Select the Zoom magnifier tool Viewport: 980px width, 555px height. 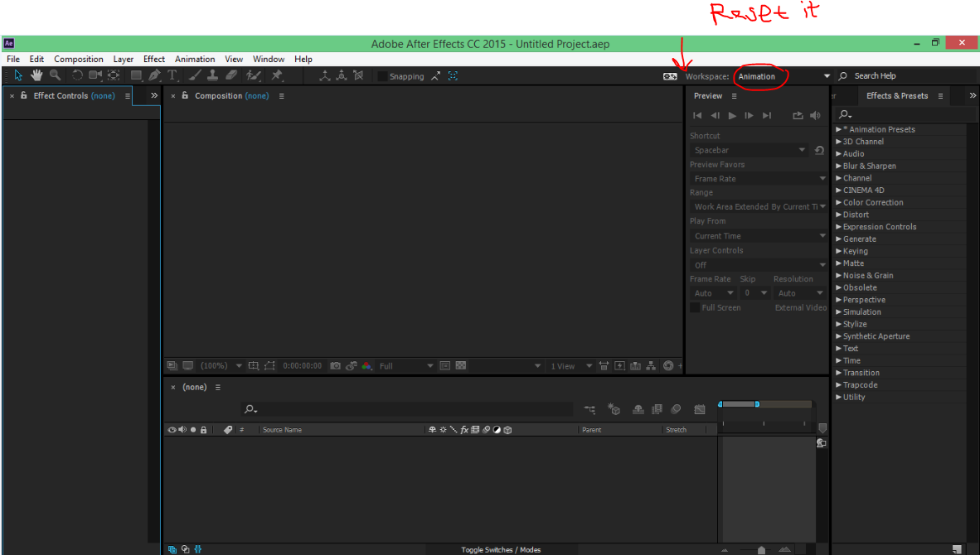pos(55,75)
